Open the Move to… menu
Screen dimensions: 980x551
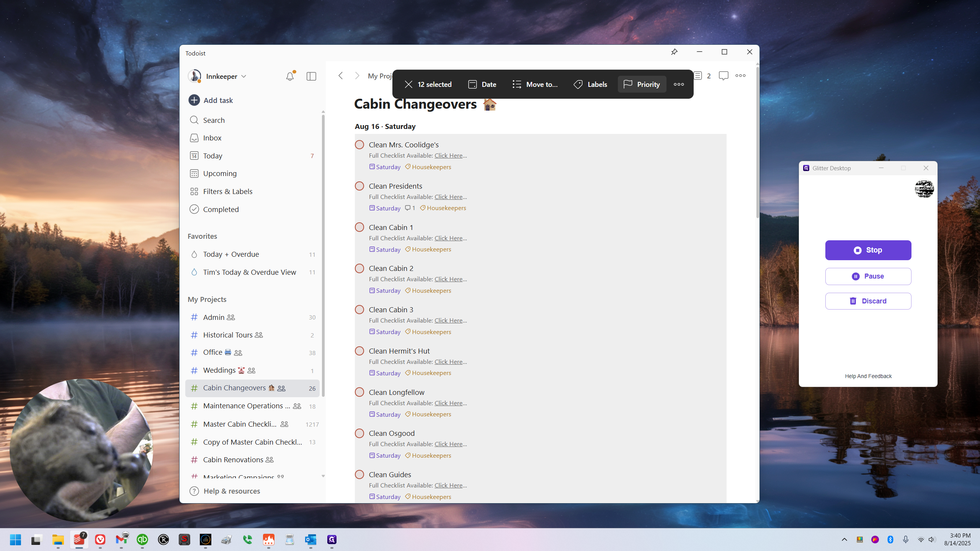coord(535,84)
